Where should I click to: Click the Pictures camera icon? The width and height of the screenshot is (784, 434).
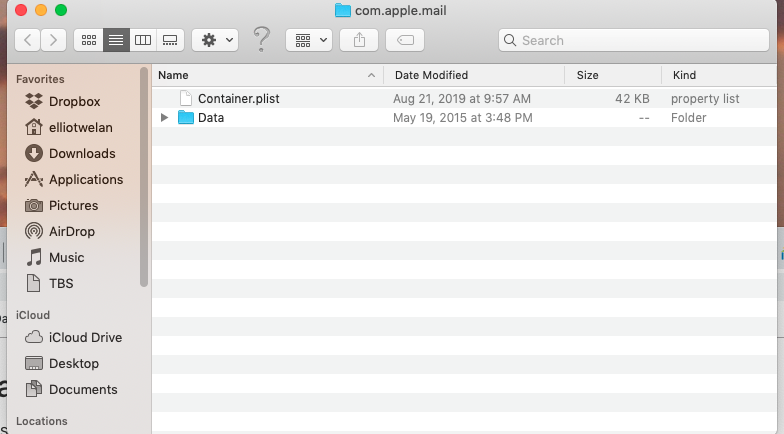pyautogui.click(x=34, y=205)
